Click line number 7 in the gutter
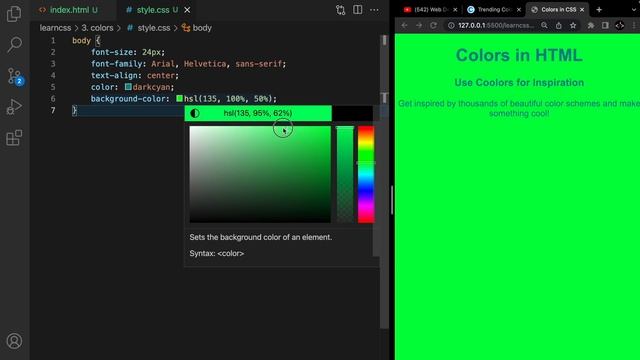The height and width of the screenshot is (360, 640). click(53, 110)
